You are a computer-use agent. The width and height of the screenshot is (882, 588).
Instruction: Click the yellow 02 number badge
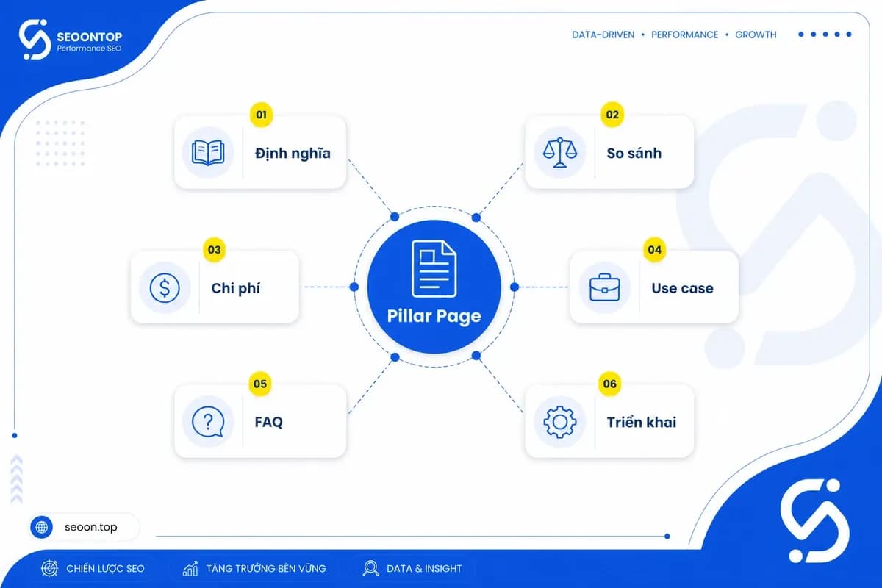[x=612, y=115]
